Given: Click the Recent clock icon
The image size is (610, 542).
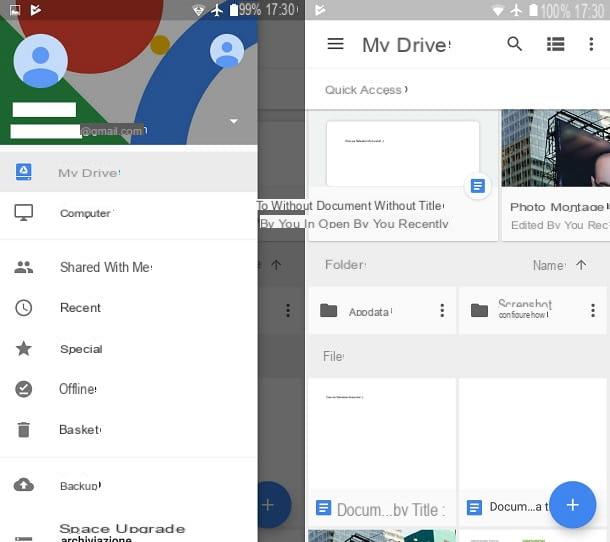Looking at the screenshot, I should [x=24, y=308].
